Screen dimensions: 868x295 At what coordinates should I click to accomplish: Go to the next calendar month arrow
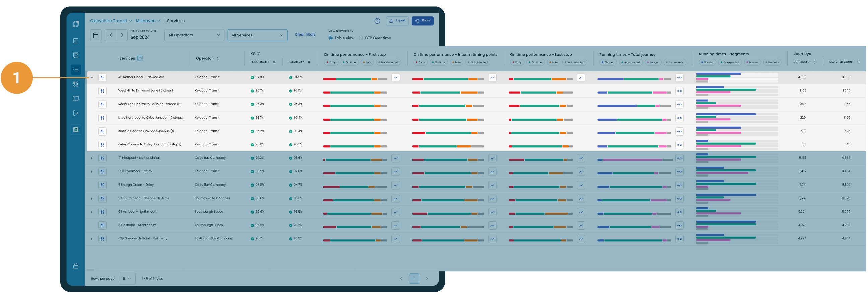(122, 35)
